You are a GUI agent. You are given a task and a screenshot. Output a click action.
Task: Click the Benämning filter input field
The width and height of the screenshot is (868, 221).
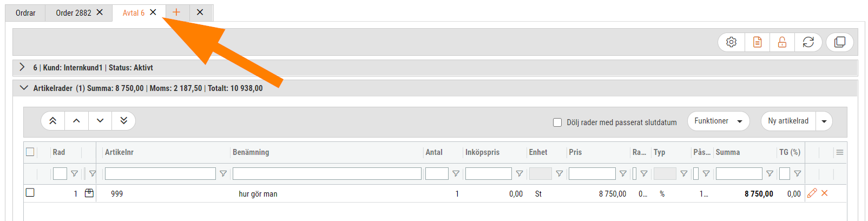click(327, 174)
